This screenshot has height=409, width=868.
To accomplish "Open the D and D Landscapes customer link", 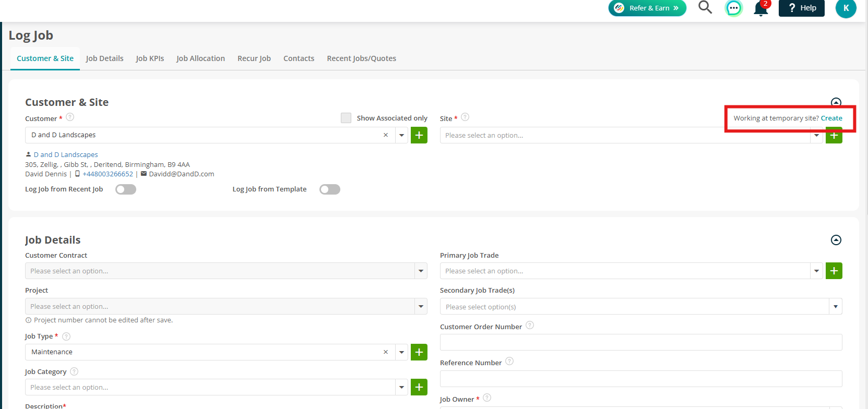I will [x=66, y=154].
